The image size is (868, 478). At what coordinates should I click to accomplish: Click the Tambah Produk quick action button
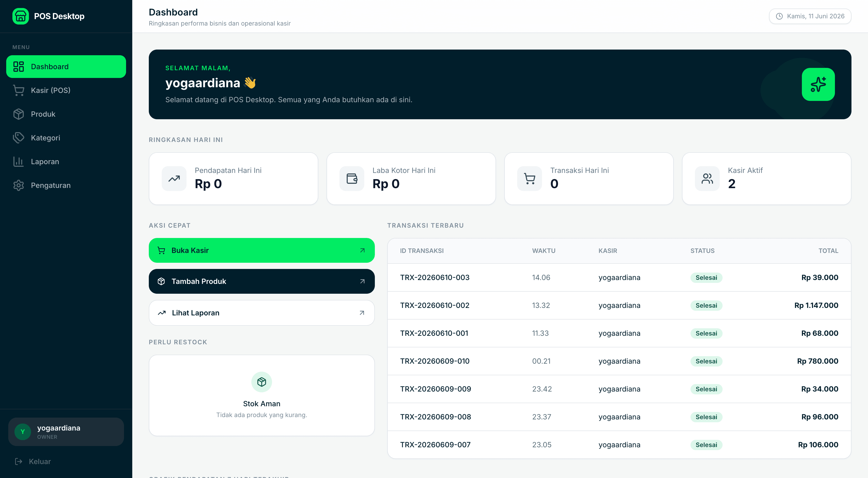point(261,281)
